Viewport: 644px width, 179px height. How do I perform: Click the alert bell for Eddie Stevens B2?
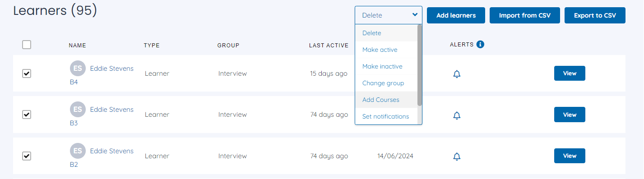[x=457, y=156]
